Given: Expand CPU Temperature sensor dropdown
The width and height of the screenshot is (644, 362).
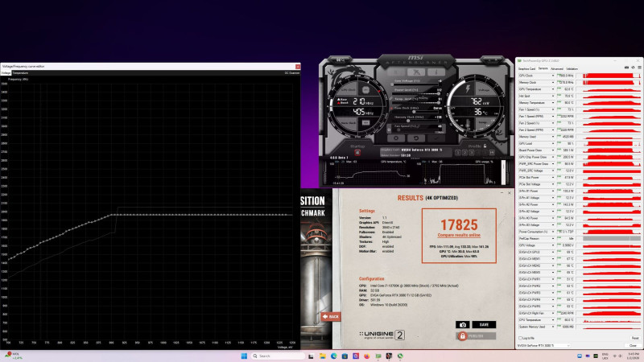Looking at the screenshot, I should [x=553, y=319].
